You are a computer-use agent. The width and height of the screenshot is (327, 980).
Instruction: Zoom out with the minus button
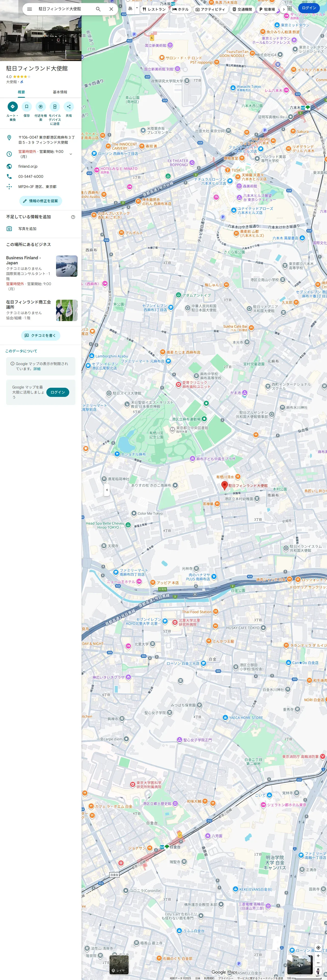318,963
